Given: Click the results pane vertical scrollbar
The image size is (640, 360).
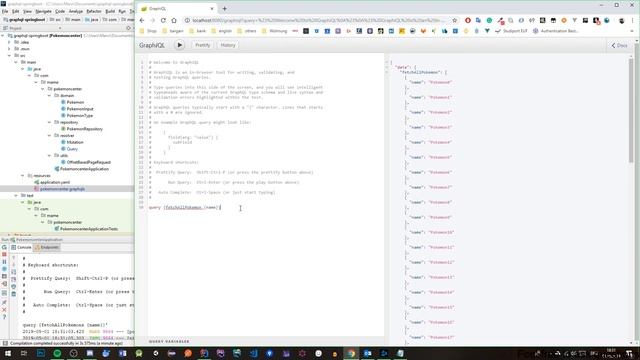Looking at the screenshot, I should [631, 110].
